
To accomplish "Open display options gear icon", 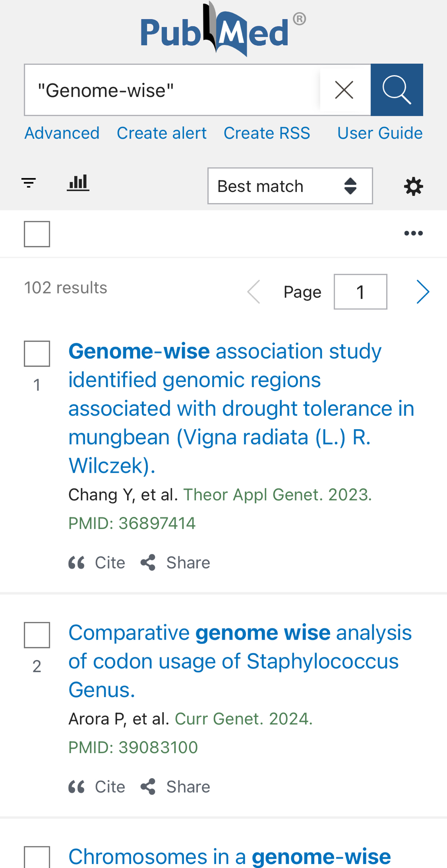I will [x=413, y=186].
